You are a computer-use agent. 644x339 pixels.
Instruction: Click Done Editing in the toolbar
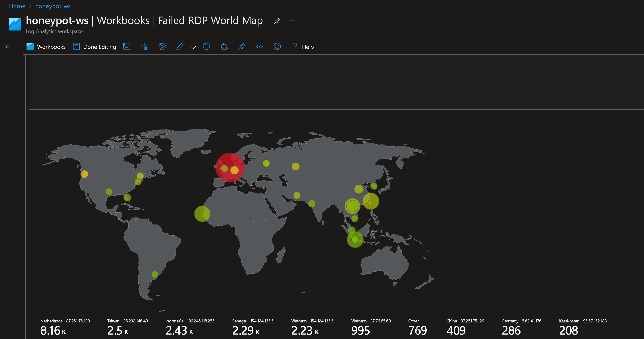pos(94,47)
